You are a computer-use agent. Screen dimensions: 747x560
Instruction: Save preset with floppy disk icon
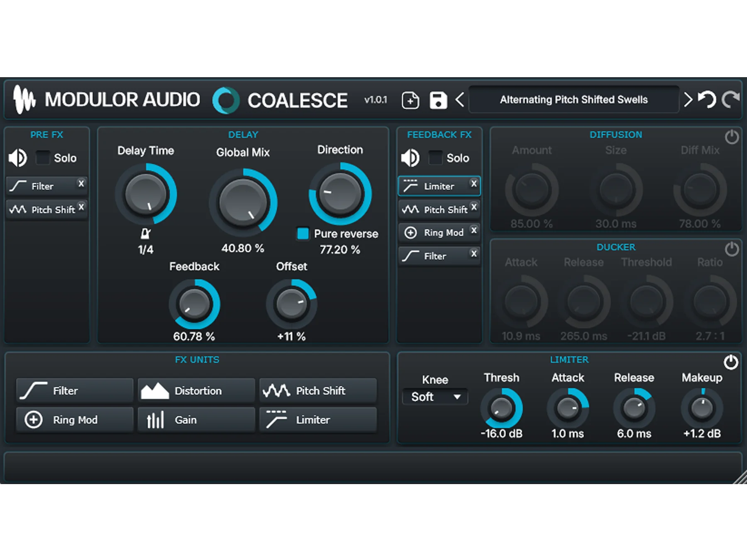(438, 100)
